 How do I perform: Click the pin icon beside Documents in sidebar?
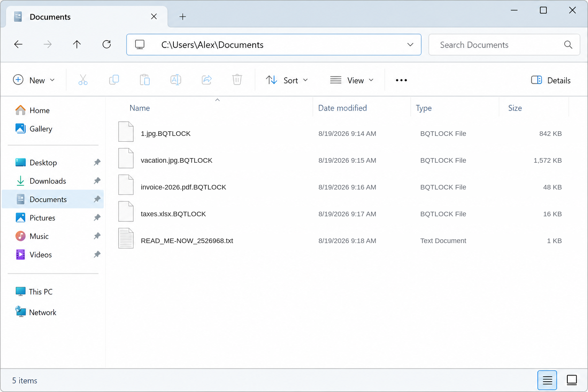click(97, 199)
